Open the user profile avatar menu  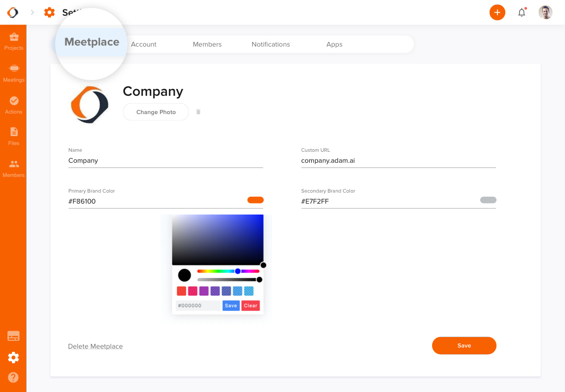pyautogui.click(x=546, y=13)
